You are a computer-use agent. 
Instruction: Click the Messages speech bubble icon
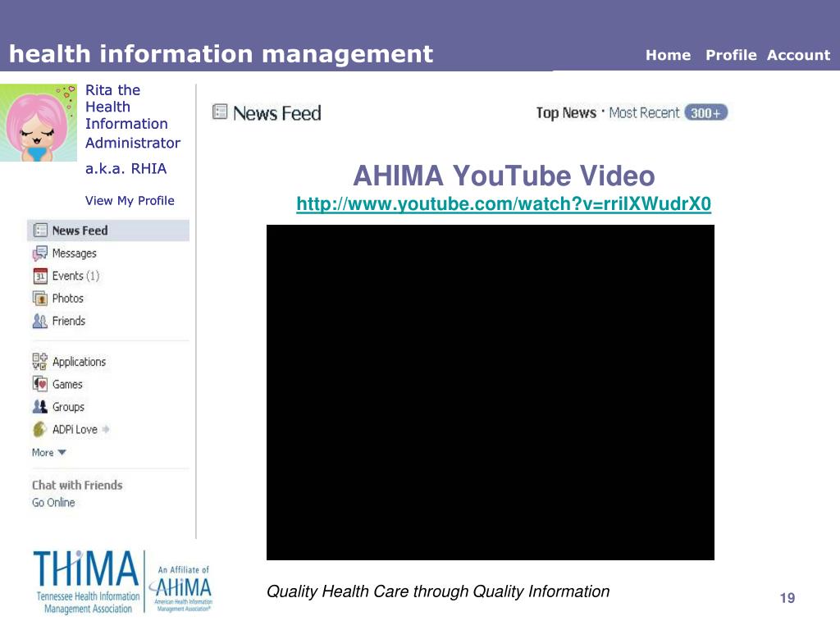(39, 253)
